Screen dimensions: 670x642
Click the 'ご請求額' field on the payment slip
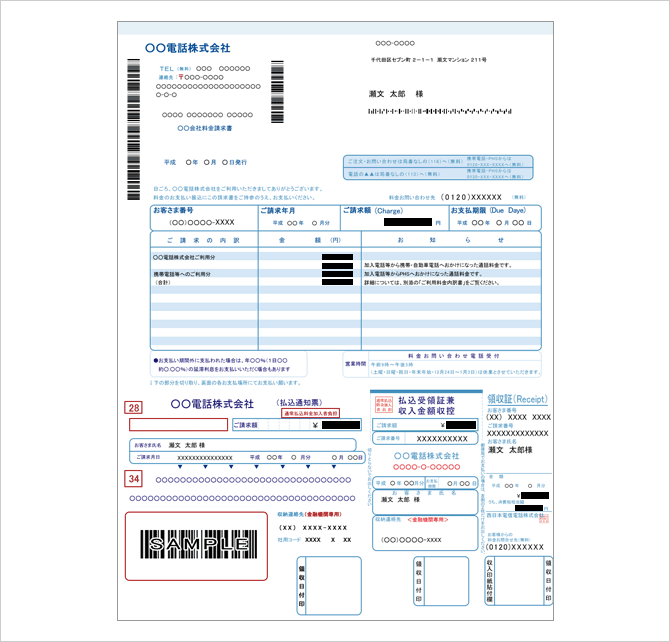297,425
